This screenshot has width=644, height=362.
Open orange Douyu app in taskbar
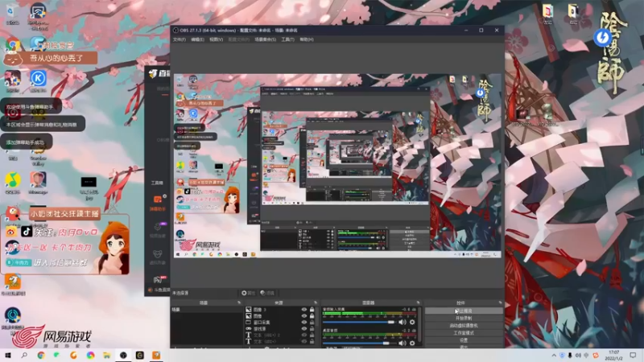click(x=156, y=356)
